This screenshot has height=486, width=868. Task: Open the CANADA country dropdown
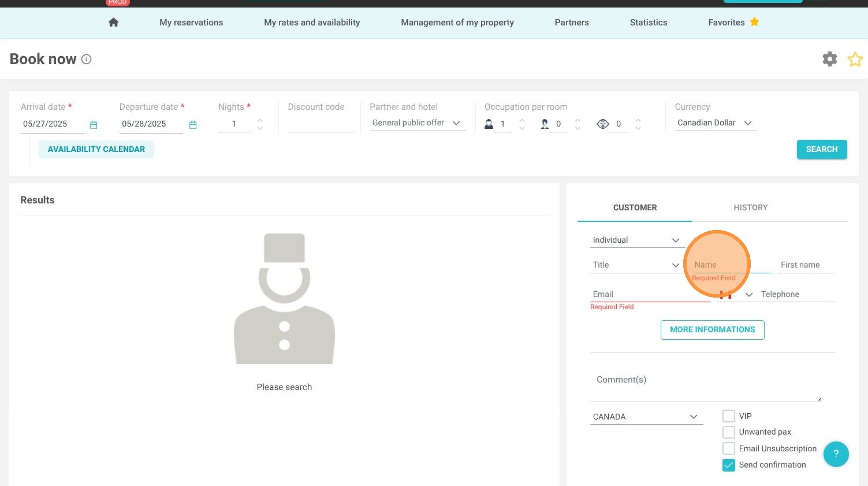[646, 417]
